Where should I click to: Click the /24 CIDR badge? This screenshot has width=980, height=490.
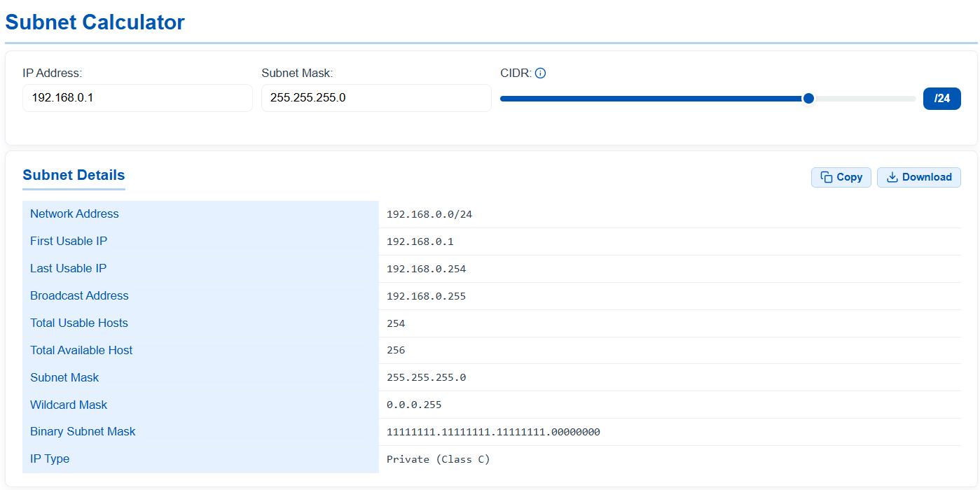(x=942, y=98)
